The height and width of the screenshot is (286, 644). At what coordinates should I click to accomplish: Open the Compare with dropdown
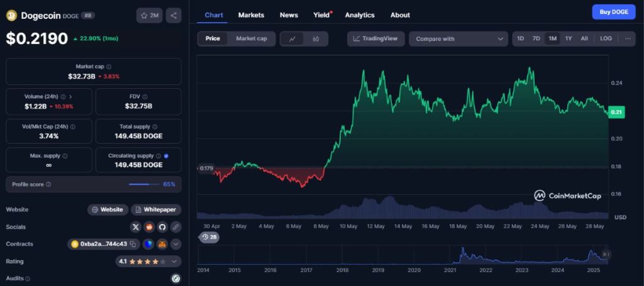[x=458, y=38]
